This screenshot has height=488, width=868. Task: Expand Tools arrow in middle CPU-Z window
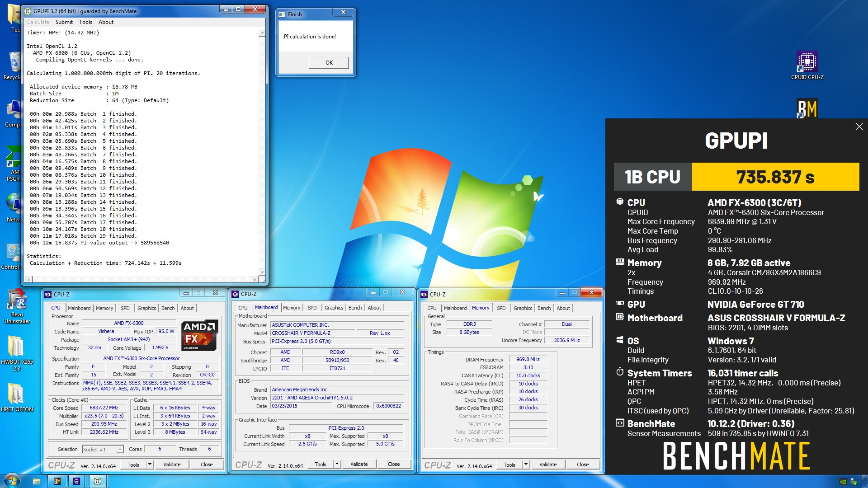tap(337, 464)
